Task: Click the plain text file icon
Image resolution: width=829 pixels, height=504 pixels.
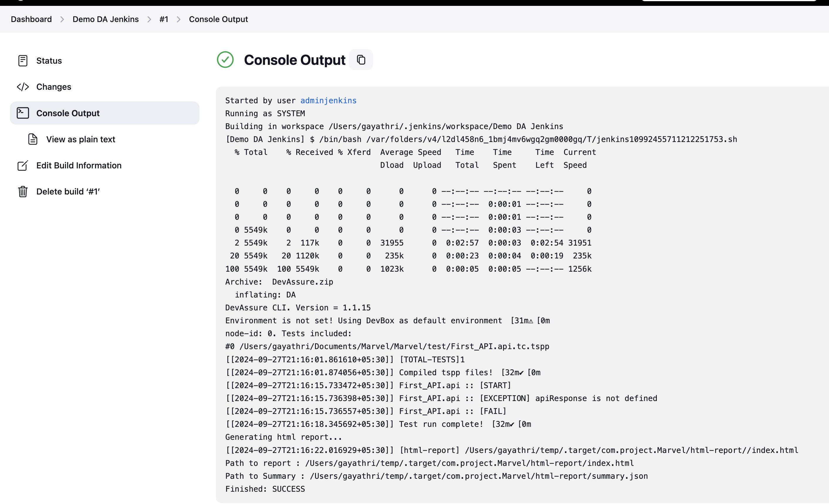Action: [x=33, y=139]
